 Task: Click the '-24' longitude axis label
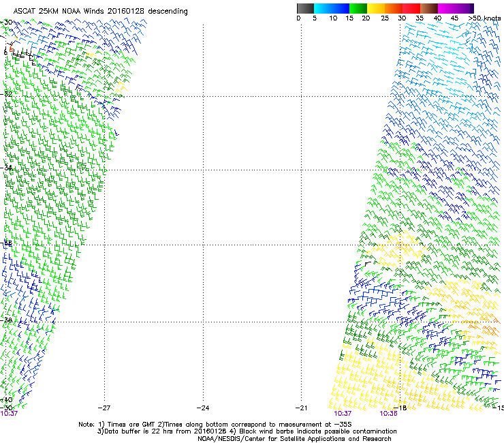(203, 408)
